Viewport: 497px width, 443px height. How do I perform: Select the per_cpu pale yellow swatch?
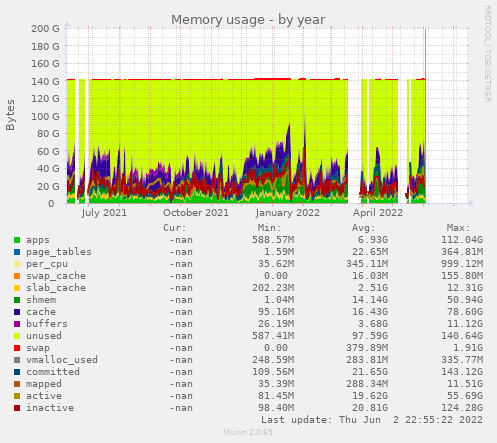[x=17, y=264]
